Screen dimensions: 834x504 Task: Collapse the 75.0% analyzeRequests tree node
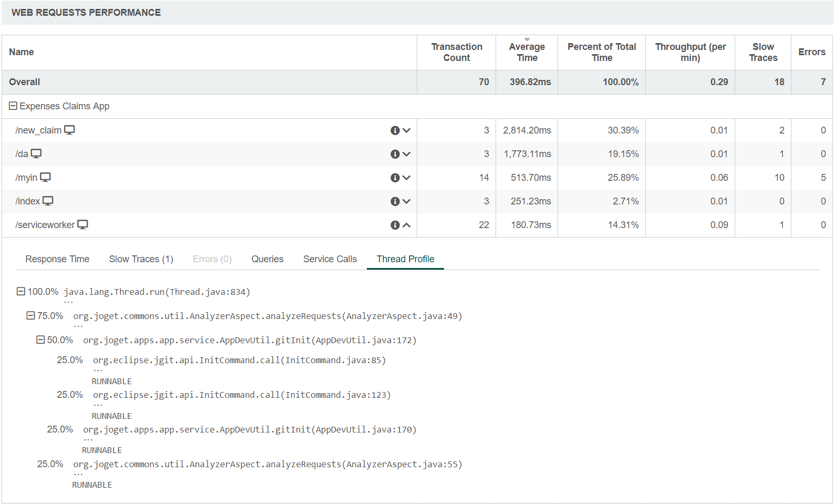30,315
